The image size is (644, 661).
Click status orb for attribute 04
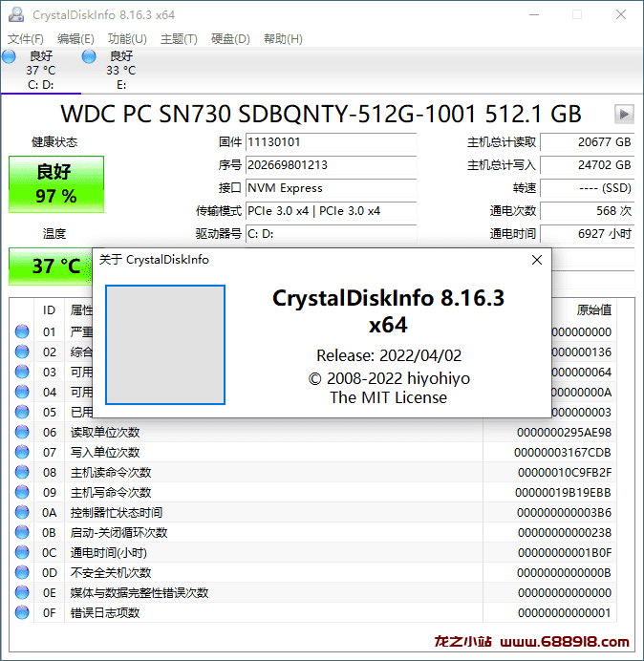pos(22,392)
